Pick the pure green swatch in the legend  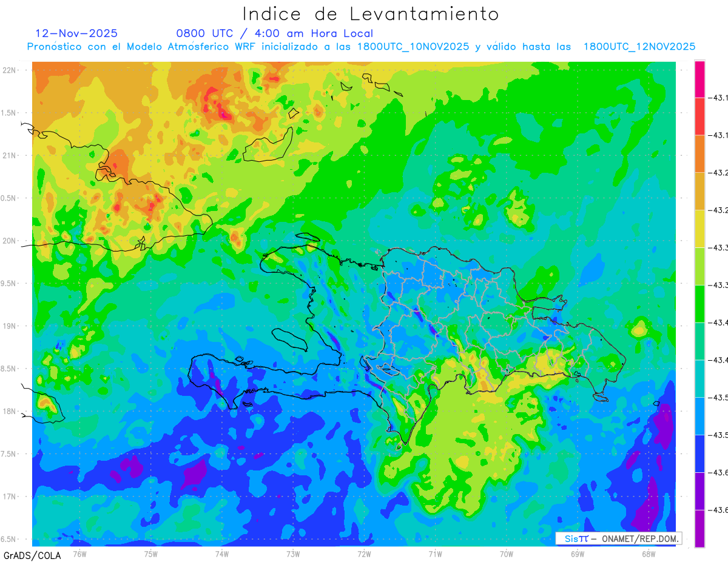click(x=699, y=304)
